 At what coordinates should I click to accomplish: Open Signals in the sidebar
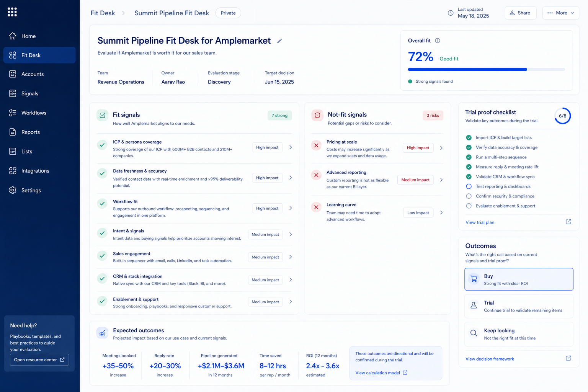point(39,93)
